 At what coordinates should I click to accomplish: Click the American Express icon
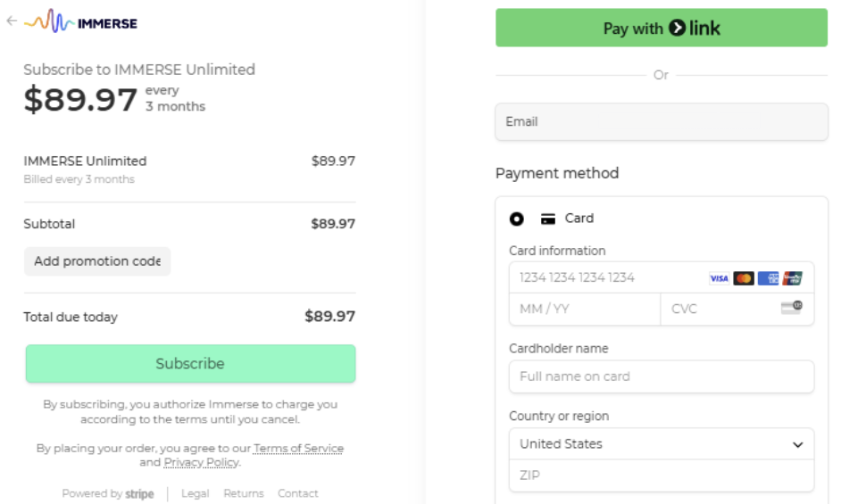pyautogui.click(x=768, y=278)
